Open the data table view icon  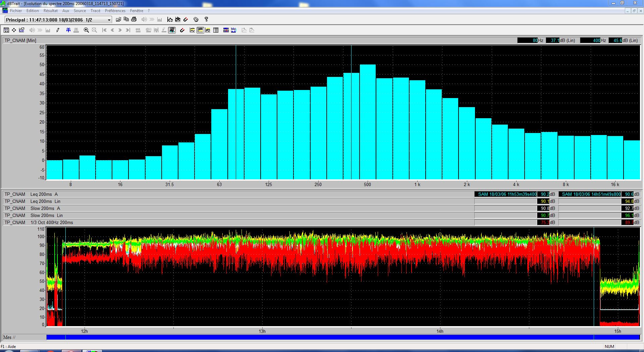tap(216, 30)
